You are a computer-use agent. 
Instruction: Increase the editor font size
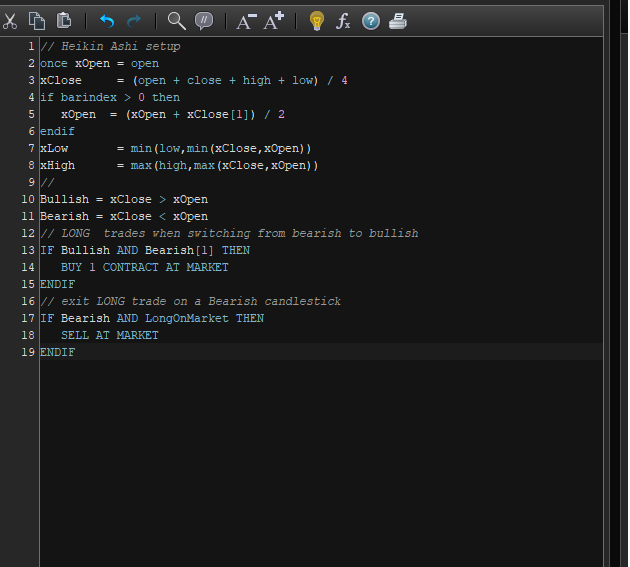(x=273, y=21)
